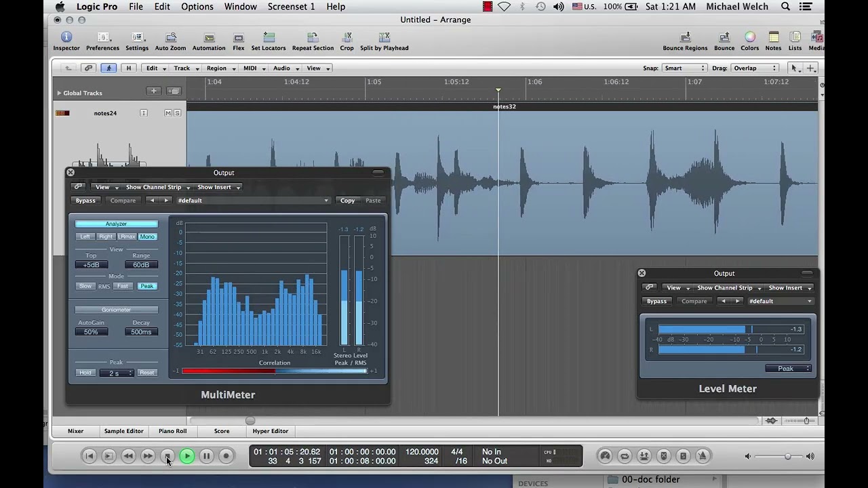The image size is (868, 488).
Task: Click the Set Locators toolbar icon
Action: pos(269,41)
